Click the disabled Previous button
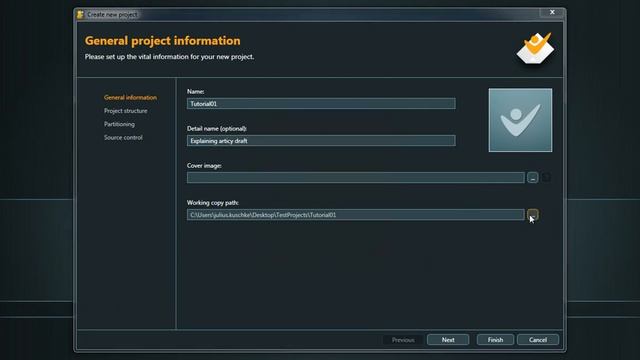This screenshot has height=360, width=640. (x=403, y=340)
